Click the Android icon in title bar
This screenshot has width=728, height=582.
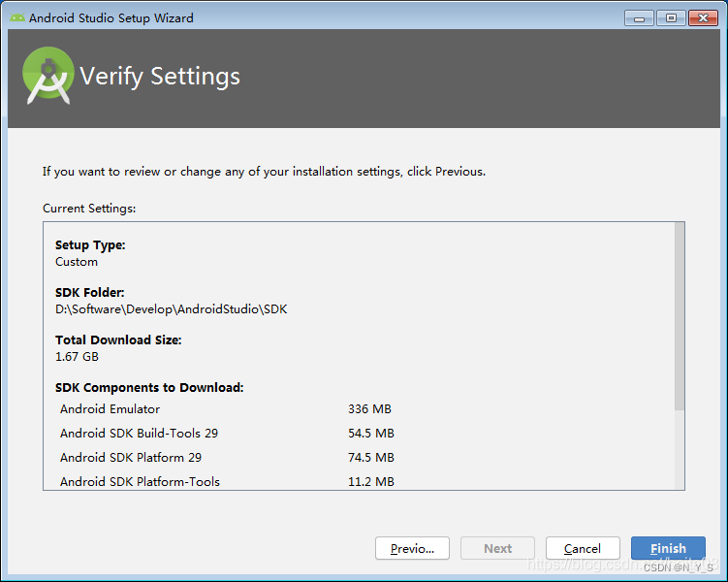17,17
